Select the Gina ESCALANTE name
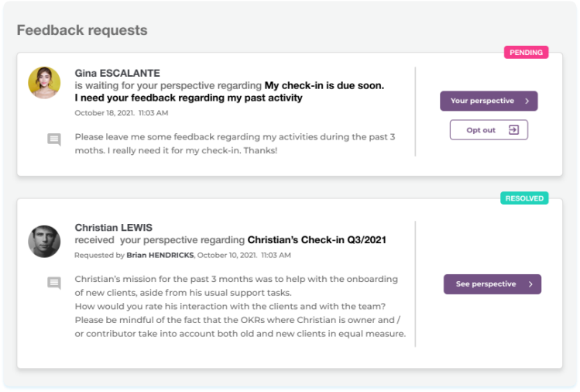The height and width of the screenshot is (392, 580). [x=117, y=74]
